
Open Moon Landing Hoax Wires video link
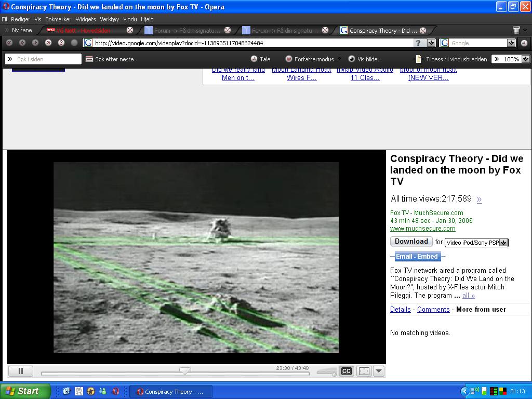tap(301, 74)
